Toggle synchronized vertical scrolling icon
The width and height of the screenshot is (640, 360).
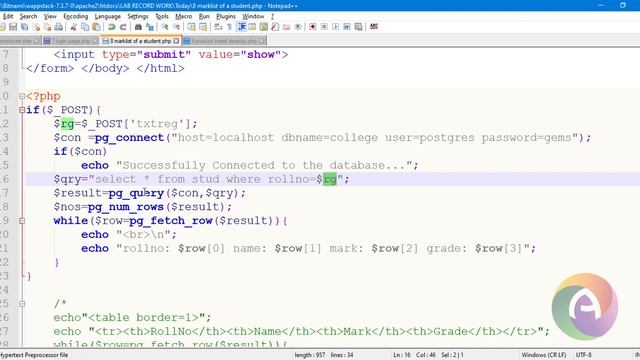(191, 27)
